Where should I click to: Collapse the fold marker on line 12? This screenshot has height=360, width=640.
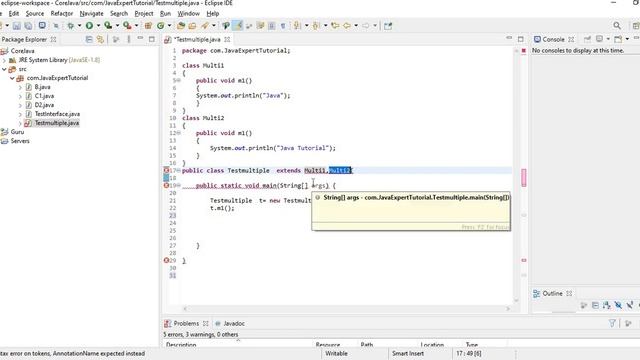(179, 133)
